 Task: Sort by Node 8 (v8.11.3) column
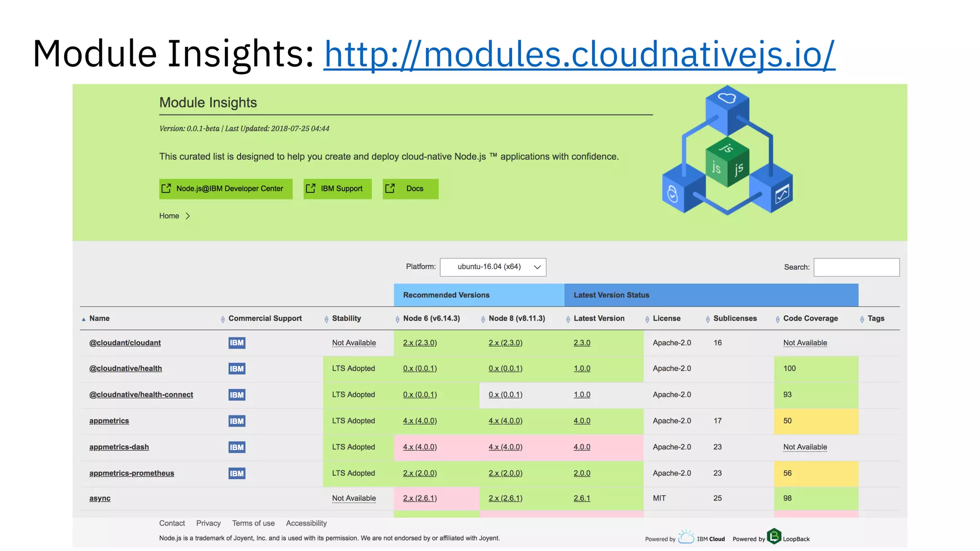click(x=517, y=319)
